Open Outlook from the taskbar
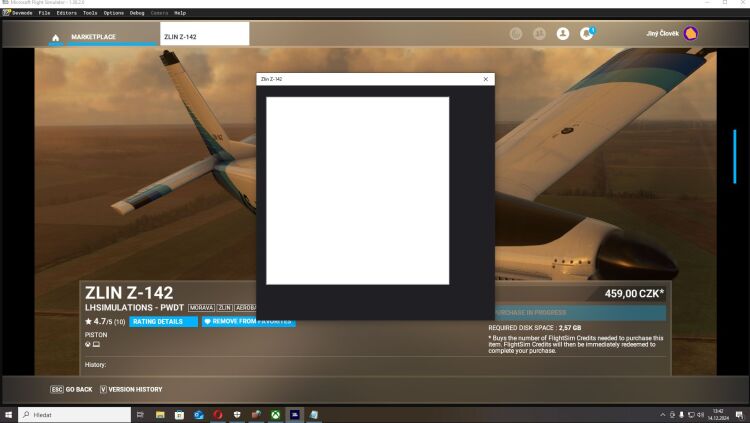750x423 pixels. [x=199, y=415]
